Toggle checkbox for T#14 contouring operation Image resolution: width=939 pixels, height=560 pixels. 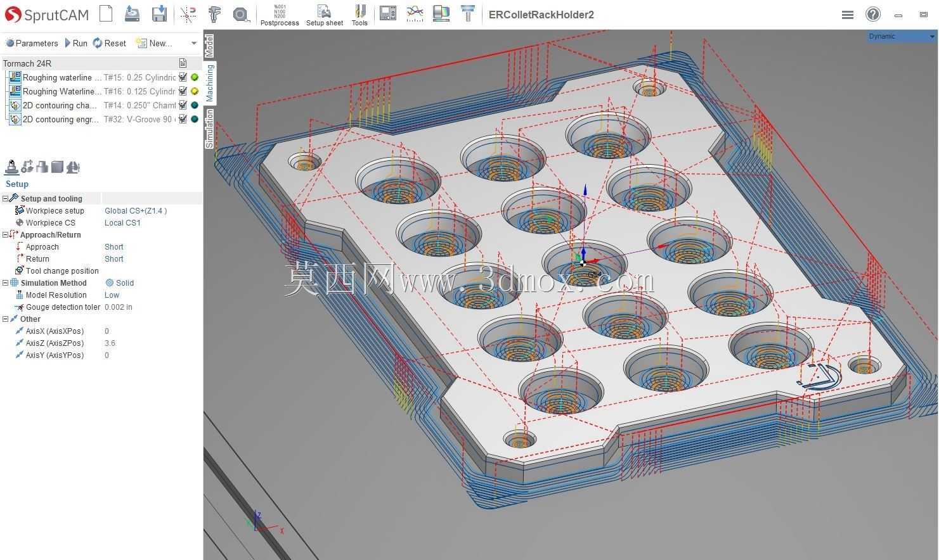[x=183, y=105]
